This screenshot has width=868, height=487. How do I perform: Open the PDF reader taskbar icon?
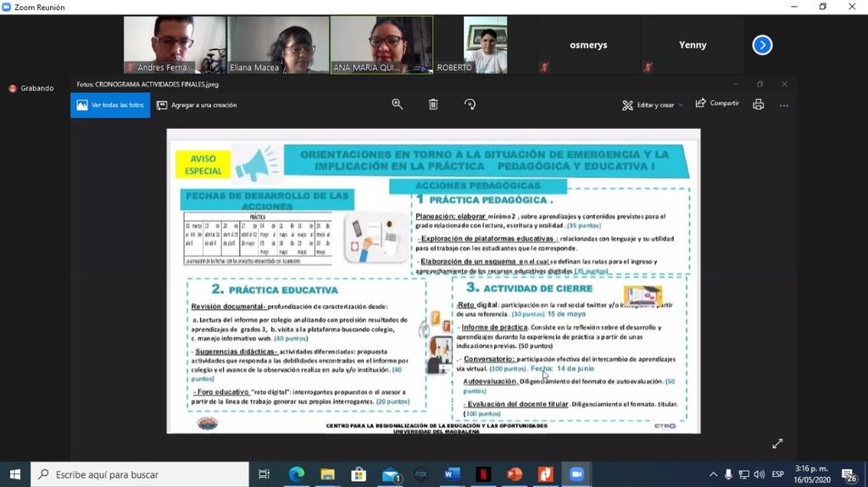[x=545, y=474]
